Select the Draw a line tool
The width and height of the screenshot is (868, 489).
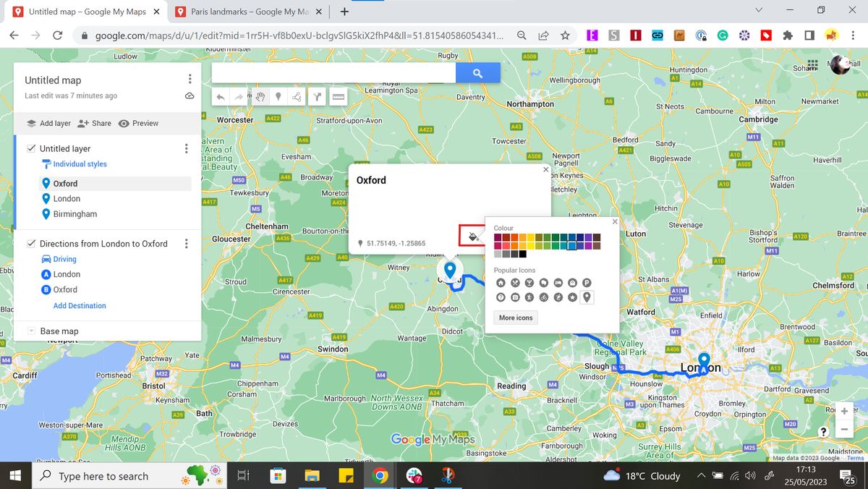pyautogui.click(x=297, y=96)
